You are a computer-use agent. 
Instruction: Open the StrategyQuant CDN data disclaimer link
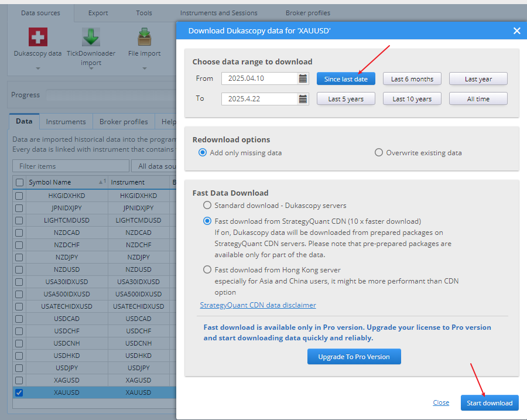258,305
